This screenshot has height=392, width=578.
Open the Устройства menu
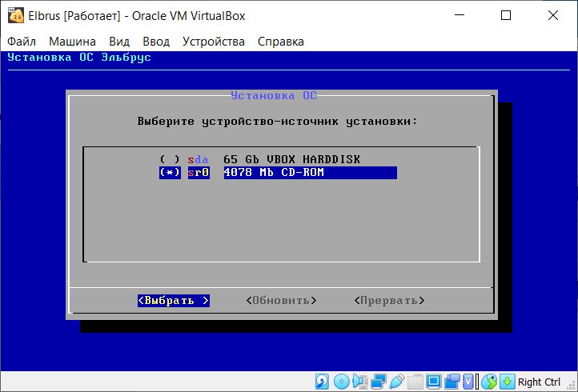(214, 42)
